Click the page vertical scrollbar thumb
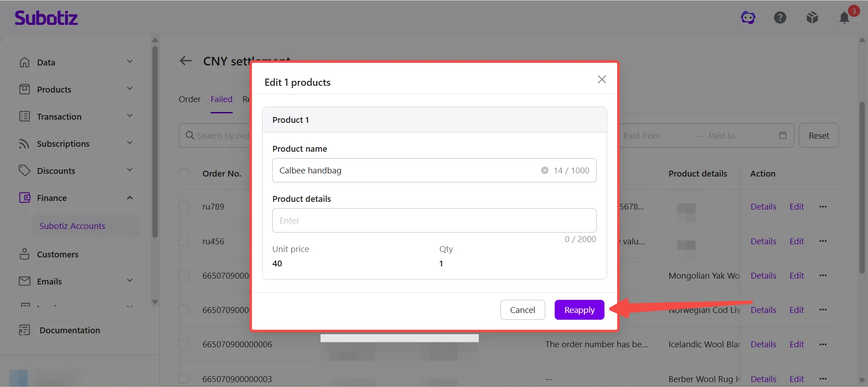Viewport: 868px width, 387px height. click(x=862, y=187)
